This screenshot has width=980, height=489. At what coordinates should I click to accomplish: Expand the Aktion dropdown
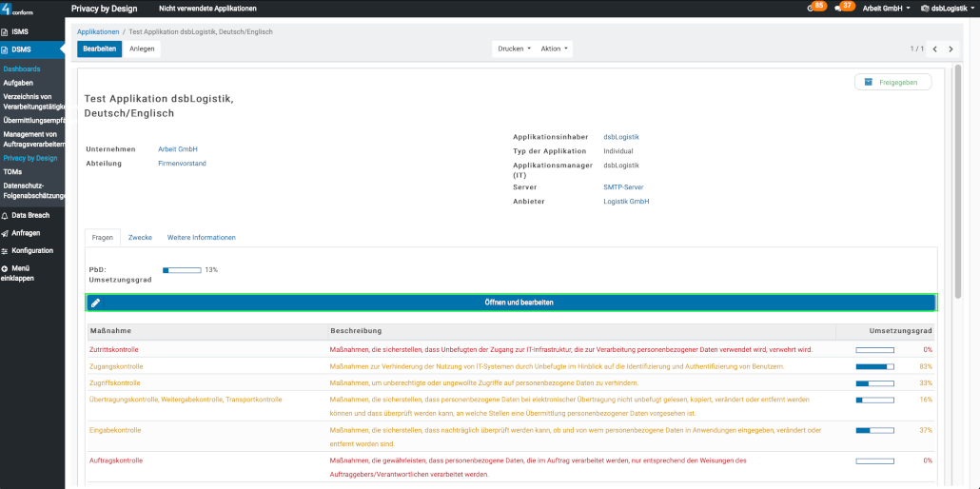point(555,49)
